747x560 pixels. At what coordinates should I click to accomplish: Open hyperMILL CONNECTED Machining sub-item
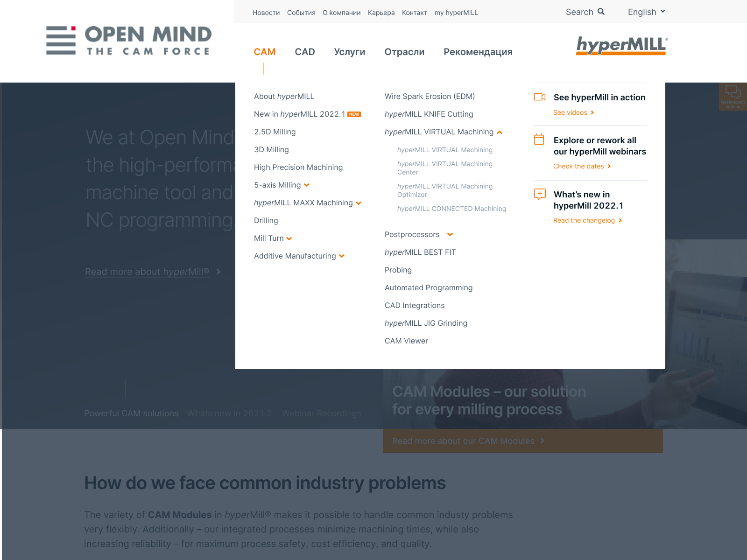pyautogui.click(x=451, y=209)
